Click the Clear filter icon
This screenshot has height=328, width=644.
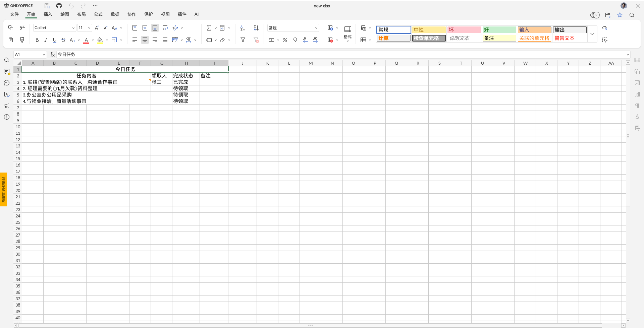256,40
